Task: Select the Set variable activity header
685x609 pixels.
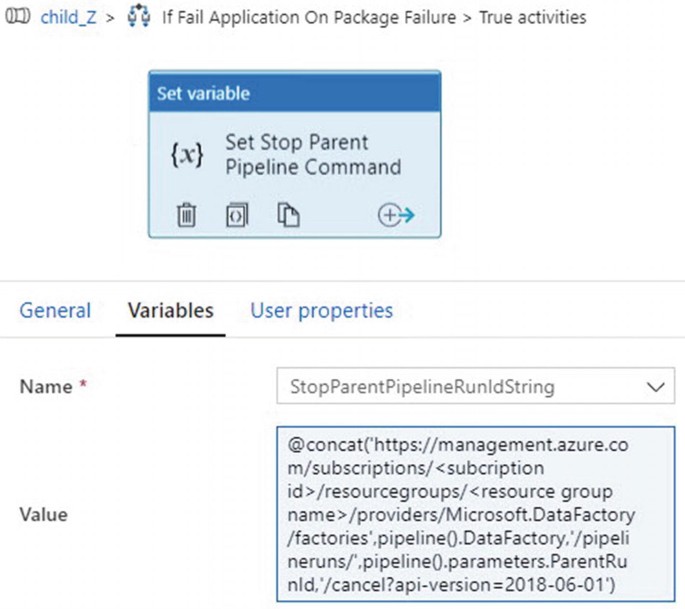Action: click(294, 93)
